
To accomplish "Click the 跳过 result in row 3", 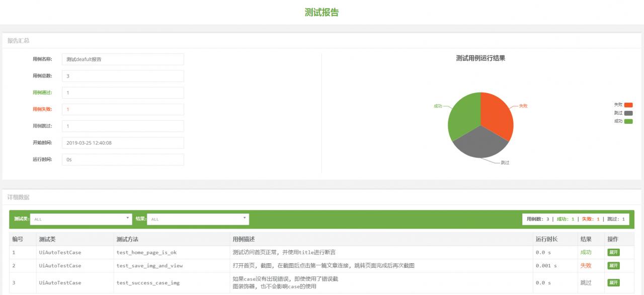I will pyautogui.click(x=586, y=282).
